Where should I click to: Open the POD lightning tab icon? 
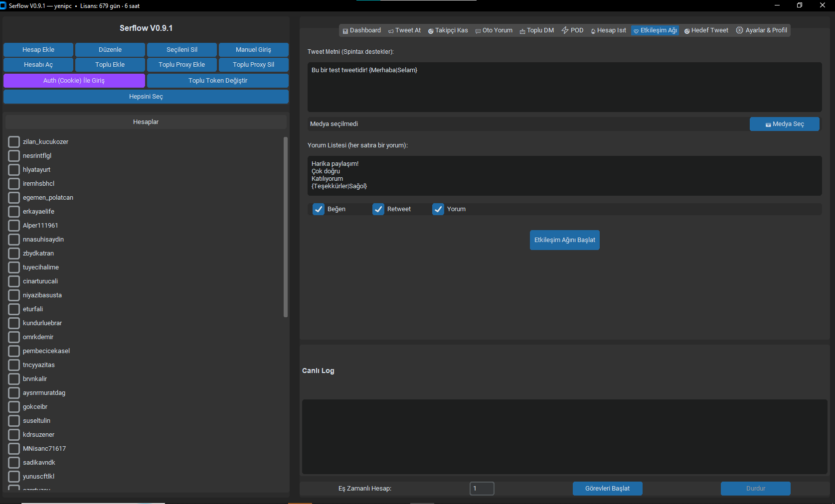[565, 30]
